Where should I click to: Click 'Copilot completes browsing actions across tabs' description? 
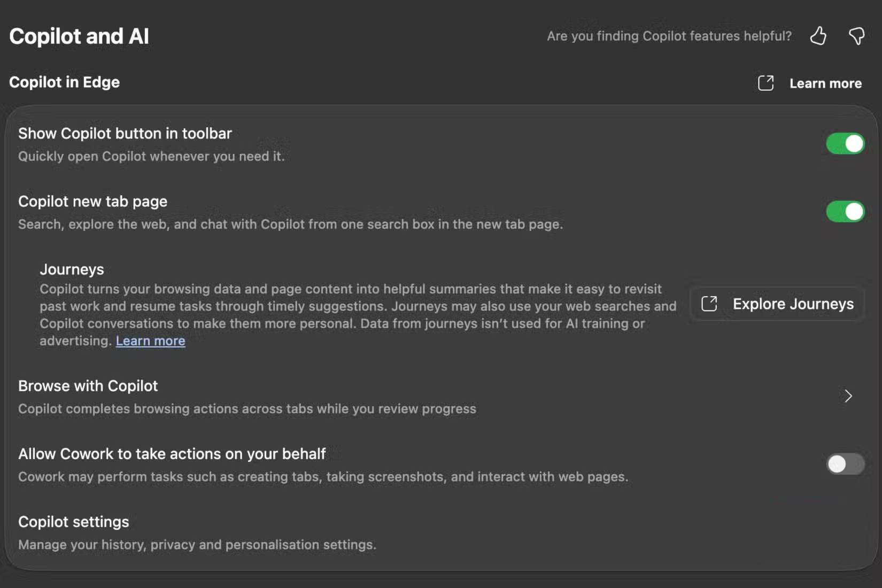[247, 409]
